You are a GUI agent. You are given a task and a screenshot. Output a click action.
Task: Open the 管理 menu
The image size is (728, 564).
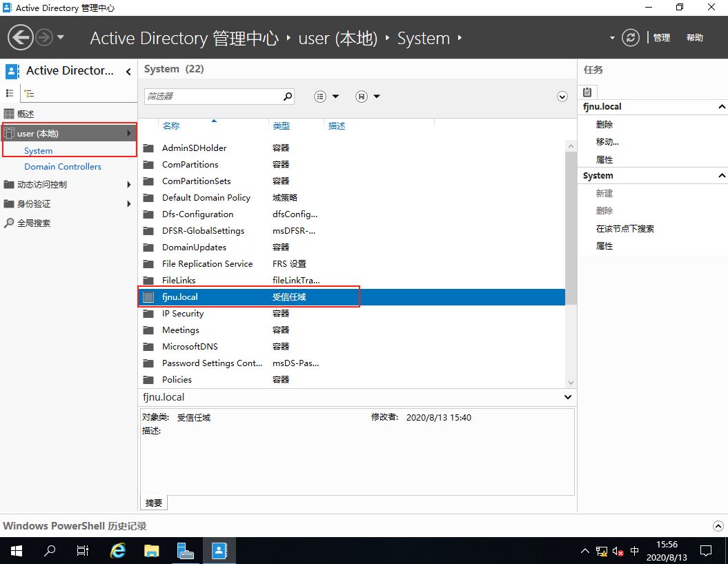(x=662, y=37)
